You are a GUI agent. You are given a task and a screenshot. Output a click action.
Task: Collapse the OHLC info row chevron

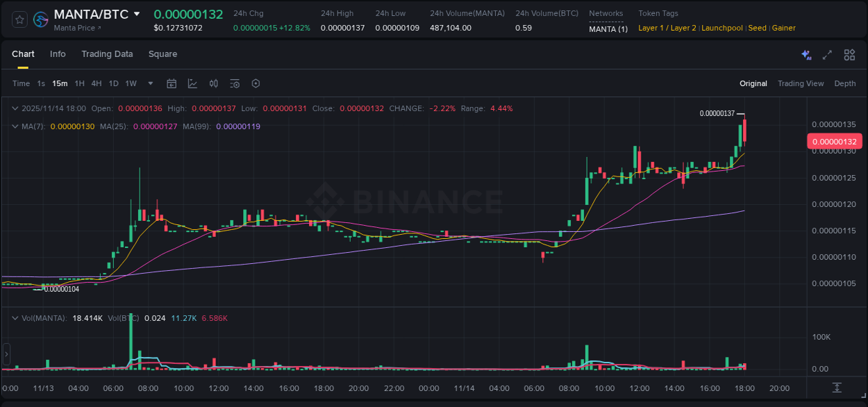(15, 108)
